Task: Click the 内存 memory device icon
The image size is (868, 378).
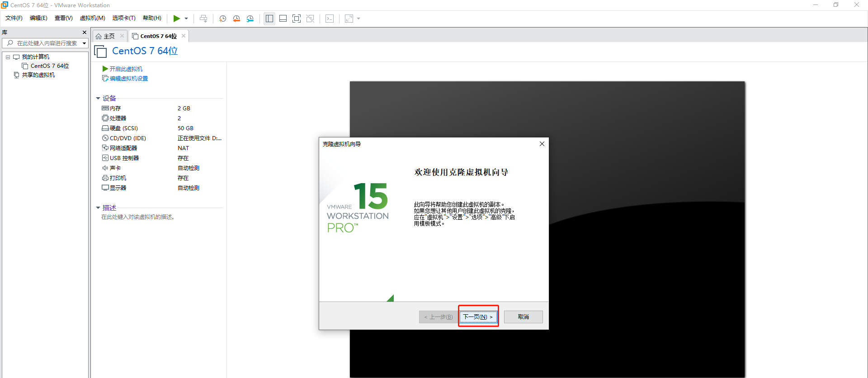Action: pyautogui.click(x=105, y=109)
